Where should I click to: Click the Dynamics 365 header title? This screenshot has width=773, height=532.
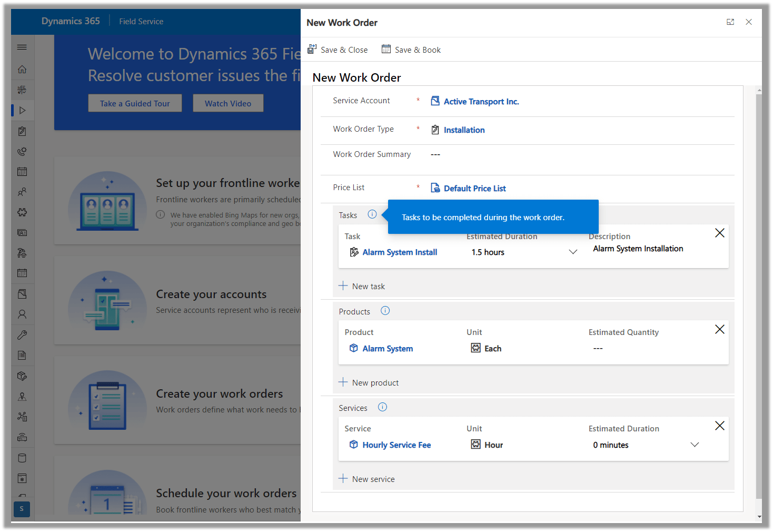click(71, 21)
